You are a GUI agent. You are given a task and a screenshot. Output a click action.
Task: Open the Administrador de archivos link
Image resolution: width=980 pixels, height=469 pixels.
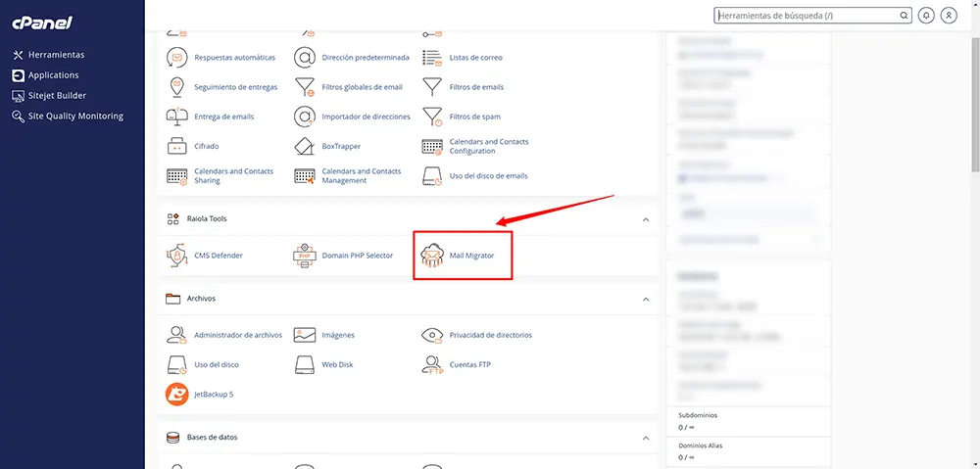pos(238,335)
